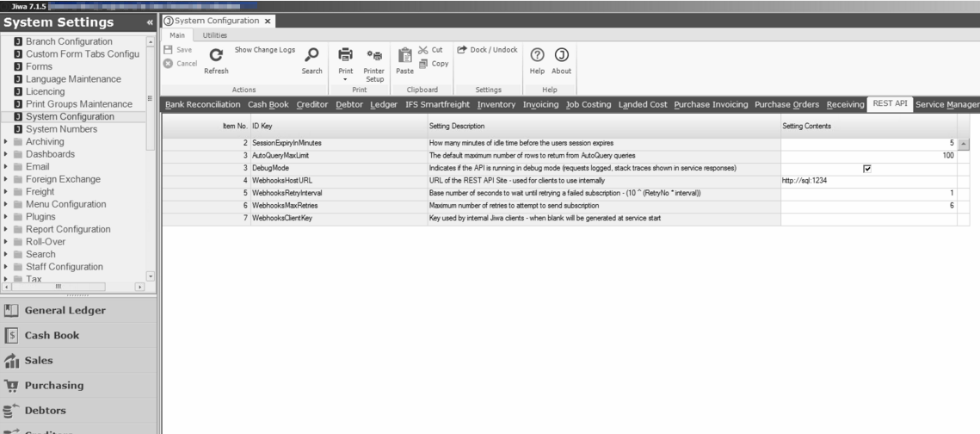The height and width of the screenshot is (434, 980).
Task: Open the General Ledger module
Action: point(65,310)
